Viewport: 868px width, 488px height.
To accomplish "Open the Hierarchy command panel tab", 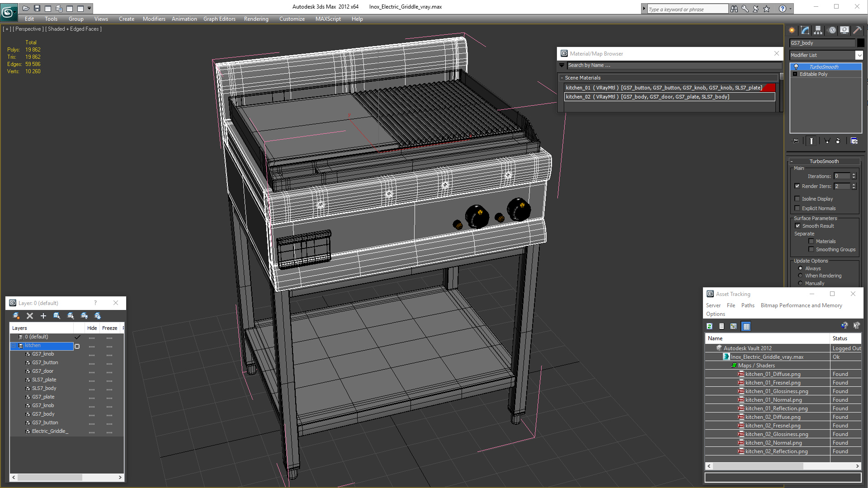I will point(818,30).
